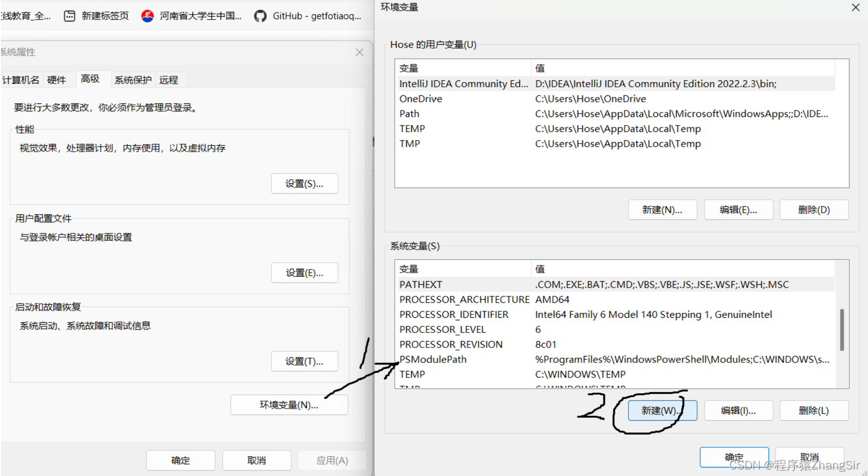
Task: Select the OneDrive user variable row
Action: 616,99
